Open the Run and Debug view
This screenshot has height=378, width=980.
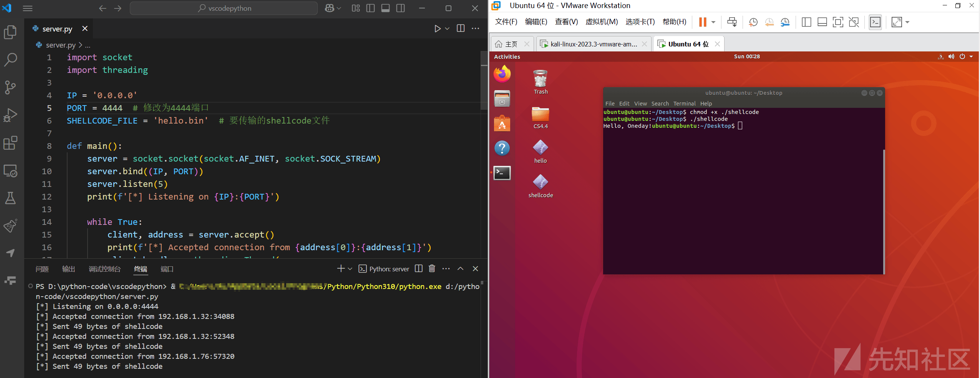[x=10, y=115]
